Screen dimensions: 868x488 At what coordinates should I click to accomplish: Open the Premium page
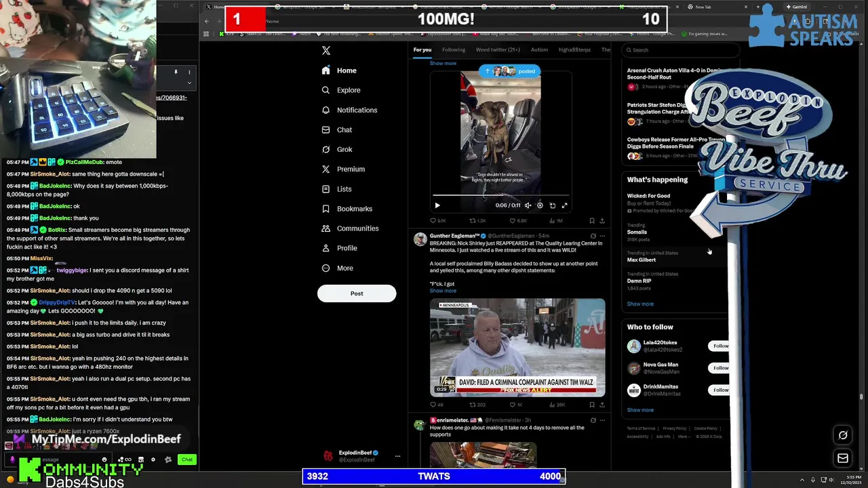pyautogui.click(x=342, y=169)
